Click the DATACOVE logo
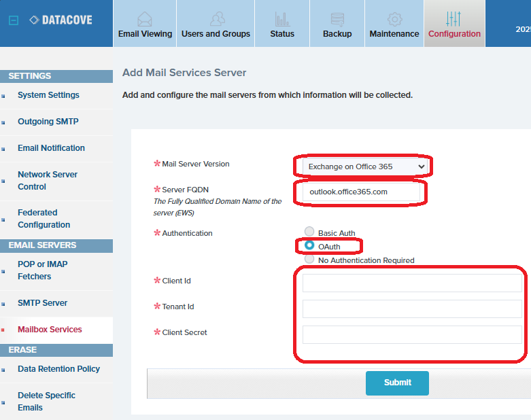The width and height of the screenshot is (531, 420). point(61,20)
